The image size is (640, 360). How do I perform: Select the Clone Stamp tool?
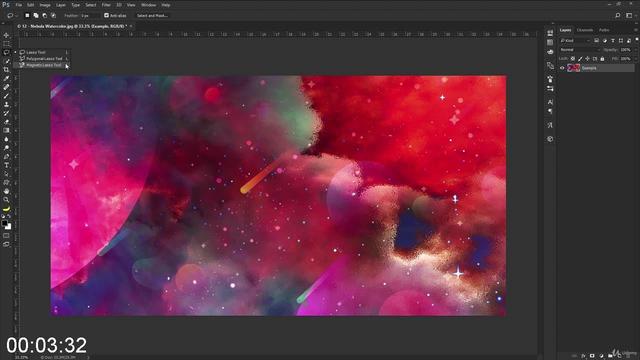click(x=6, y=104)
